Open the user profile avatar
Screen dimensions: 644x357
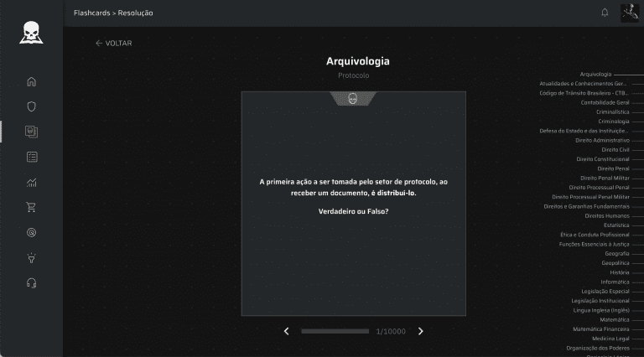[630, 13]
